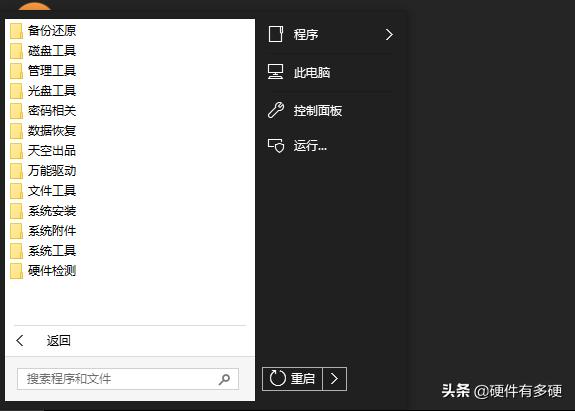The width and height of the screenshot is (575, 411).
Task: Expand the 程序 submenu arrow
Action: (389, 34)
